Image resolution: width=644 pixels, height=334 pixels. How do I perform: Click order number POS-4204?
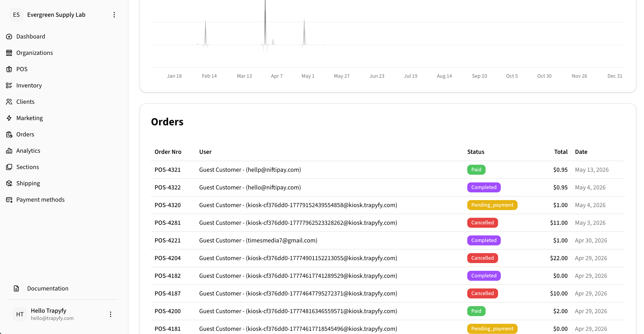tap(167, 258)
